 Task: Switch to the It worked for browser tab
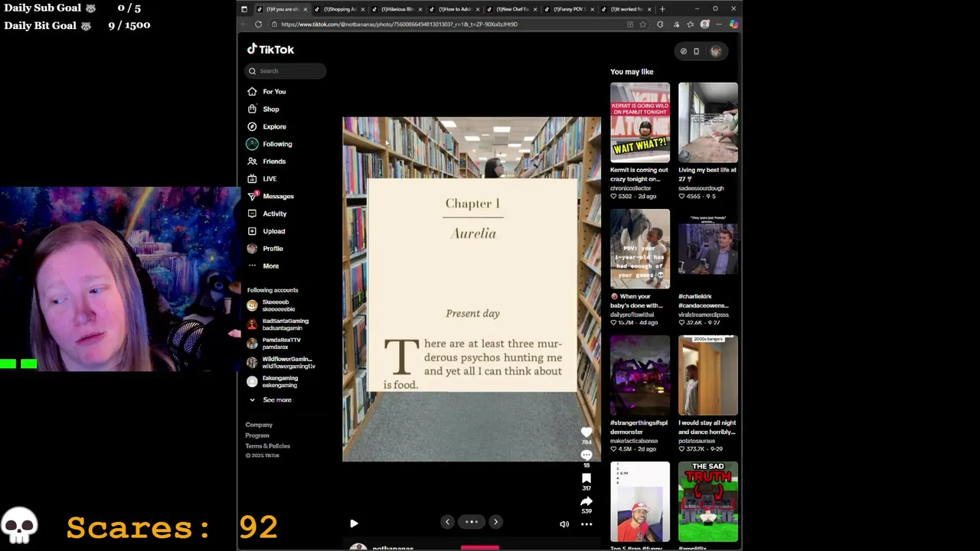[x=627, y=9]
